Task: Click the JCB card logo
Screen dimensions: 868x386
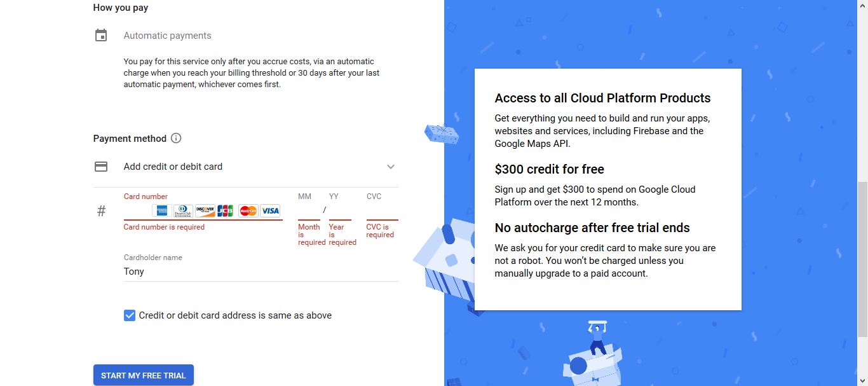Action: click(226, 210)
